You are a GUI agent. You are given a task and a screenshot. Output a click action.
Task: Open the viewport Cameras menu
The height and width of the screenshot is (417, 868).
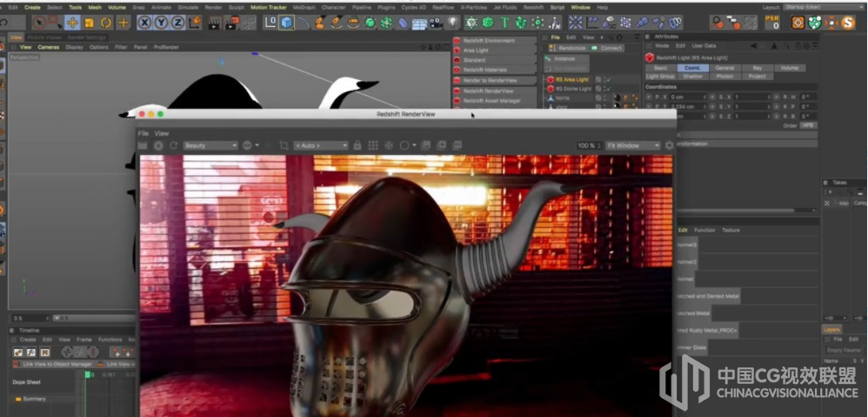coord(48,47)
